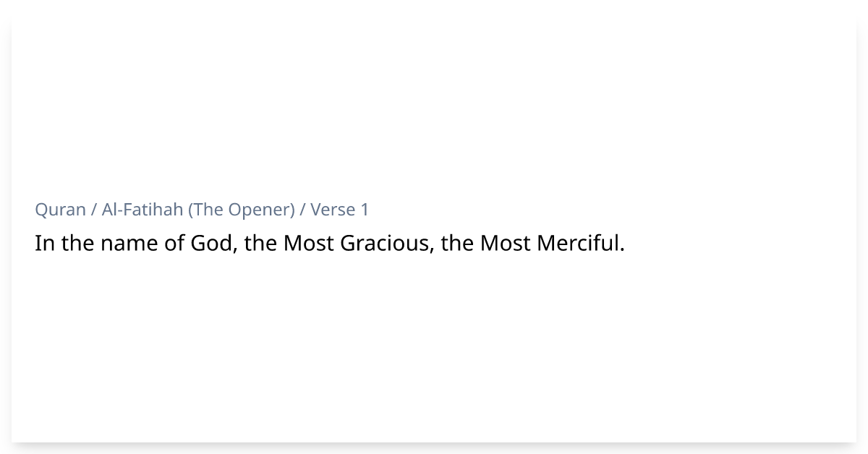
Task: Click the word "of" in the verse
Action: pos(174,244)
